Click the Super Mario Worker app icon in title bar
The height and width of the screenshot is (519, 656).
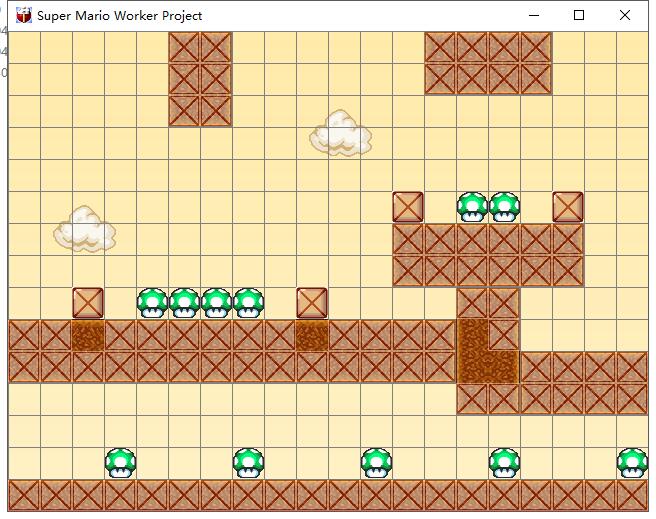[23, 15]
